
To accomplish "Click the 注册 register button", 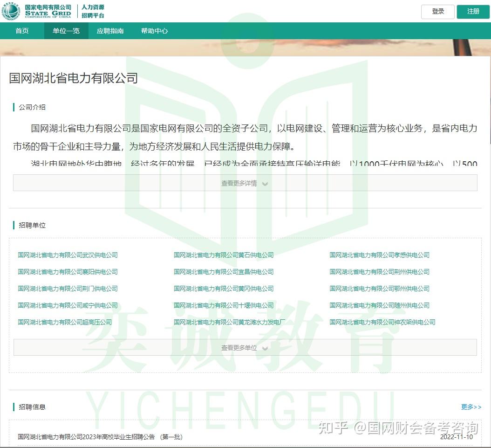I will point(473,12).
